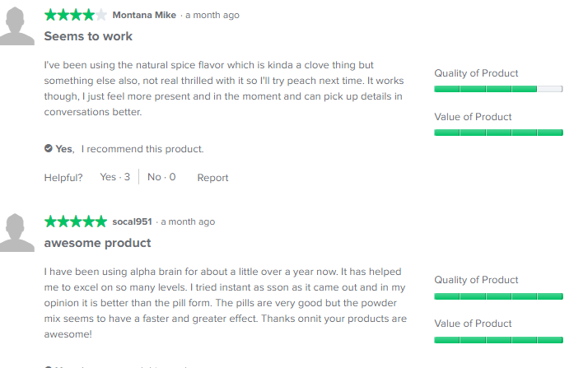Click socal951's five-star rating
This screenshot has width=588, height=368.
76,221
